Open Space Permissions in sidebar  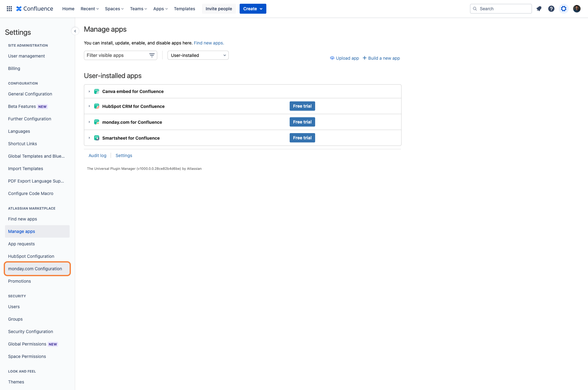[37, 356]
